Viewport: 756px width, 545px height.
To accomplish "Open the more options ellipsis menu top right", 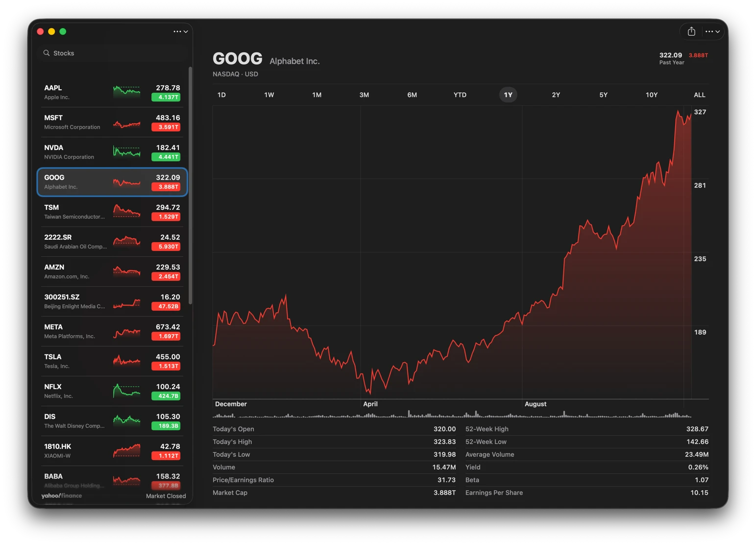I will click(x=709, y=31).
